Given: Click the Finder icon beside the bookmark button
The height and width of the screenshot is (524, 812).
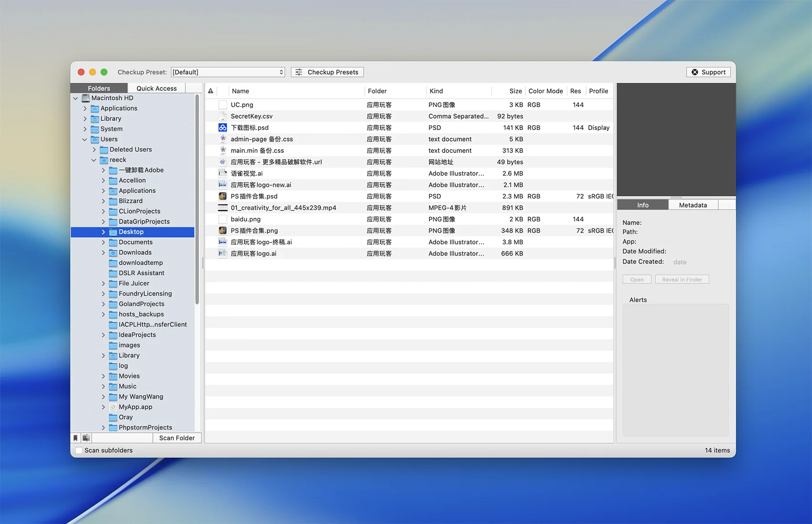Looking at the screenshot, I should (x=86, y=438).
